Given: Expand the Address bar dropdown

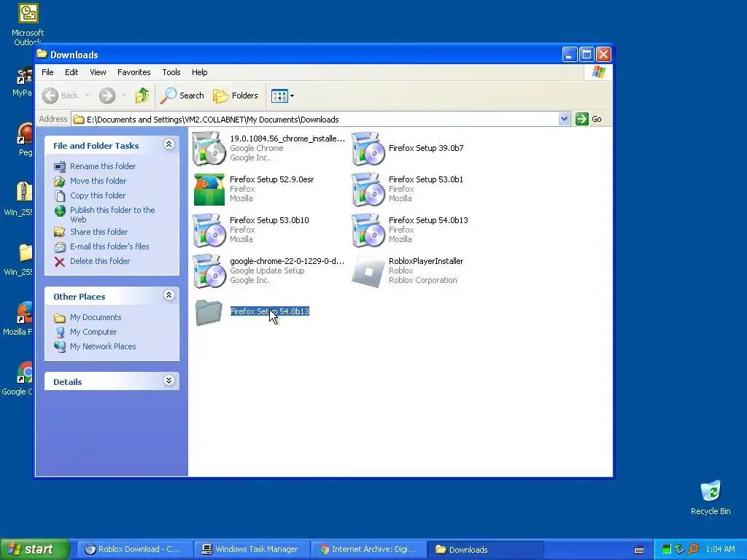Looking at the screenshot, I should pos(564,119).
